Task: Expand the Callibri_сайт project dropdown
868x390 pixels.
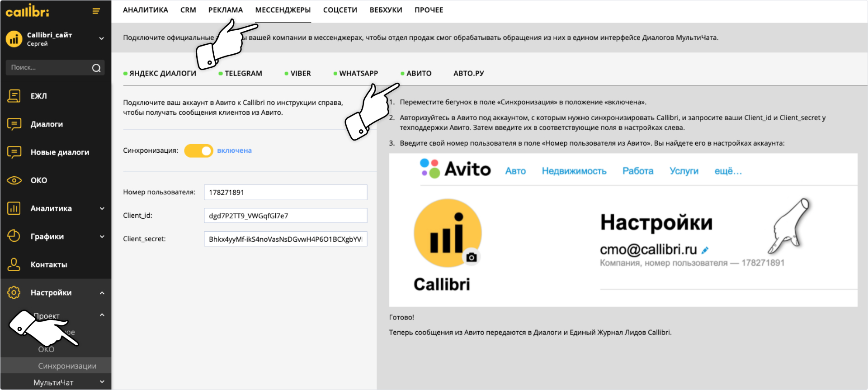Action: (102, 39)
